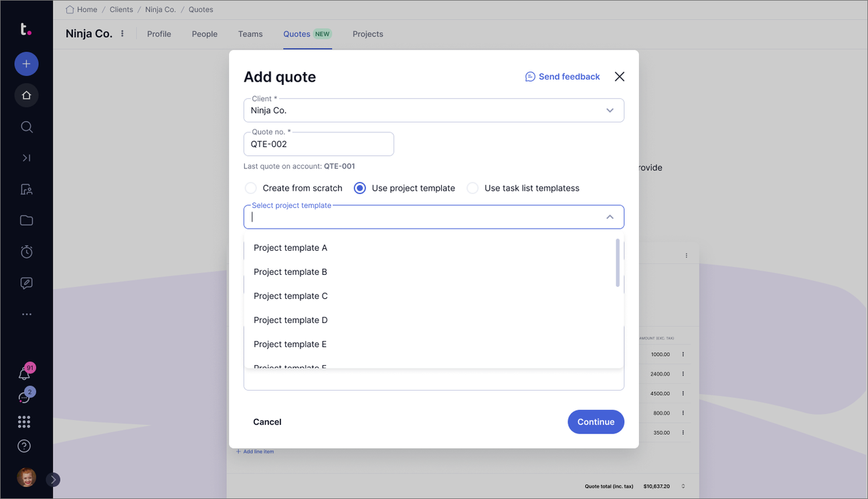Select the Use project template radio option
Viewport: 868px width, 499px height.
coord(360,188)
